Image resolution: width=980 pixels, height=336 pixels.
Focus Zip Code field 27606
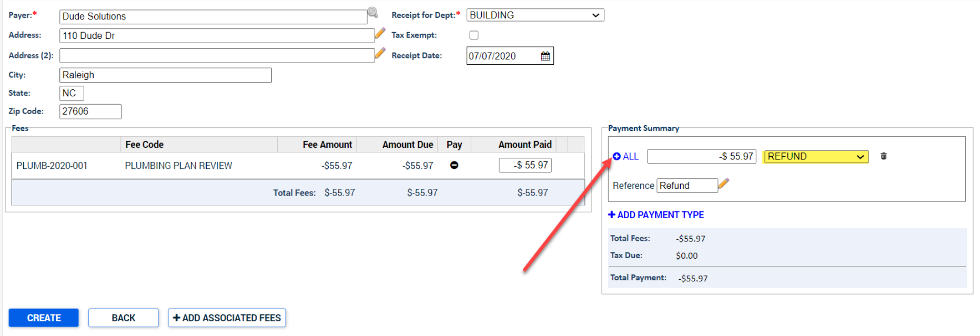pos(90,111)
